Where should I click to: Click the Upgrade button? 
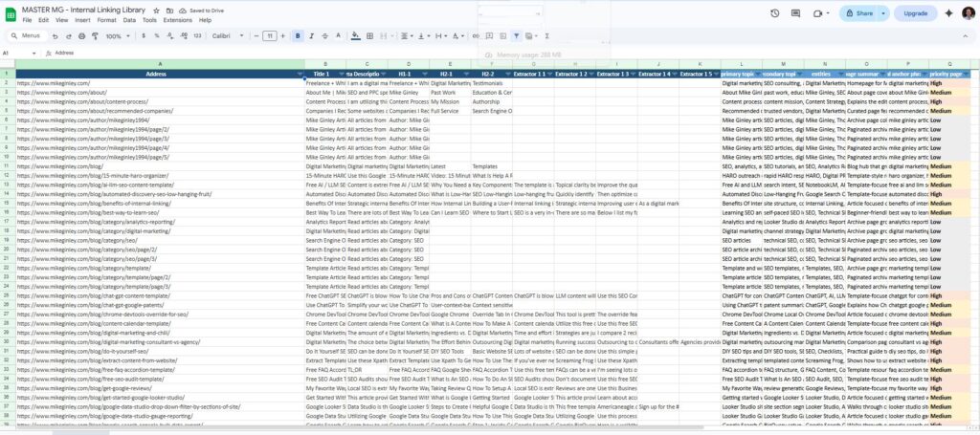(x=916, y=13)
